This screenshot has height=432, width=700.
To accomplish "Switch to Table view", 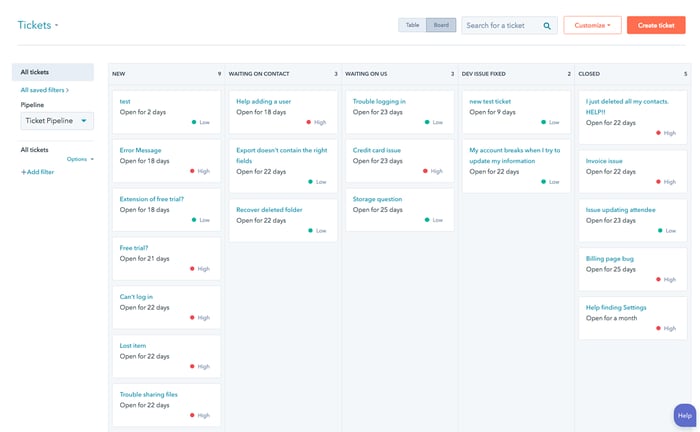I will [x=412, y=25].
